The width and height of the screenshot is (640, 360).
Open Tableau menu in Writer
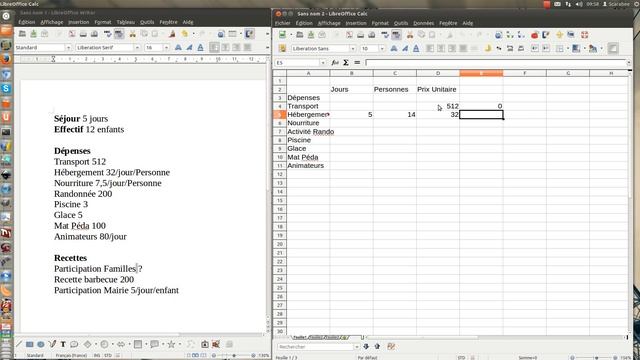click(x=126, y=22)
